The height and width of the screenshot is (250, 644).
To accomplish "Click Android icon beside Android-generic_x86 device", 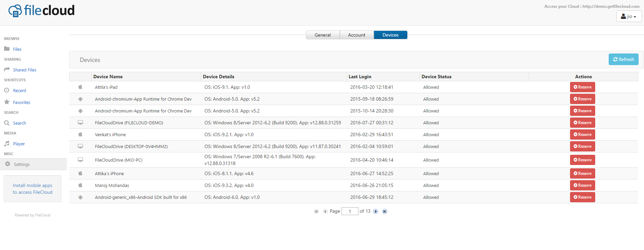I will (x=80, y=197).
